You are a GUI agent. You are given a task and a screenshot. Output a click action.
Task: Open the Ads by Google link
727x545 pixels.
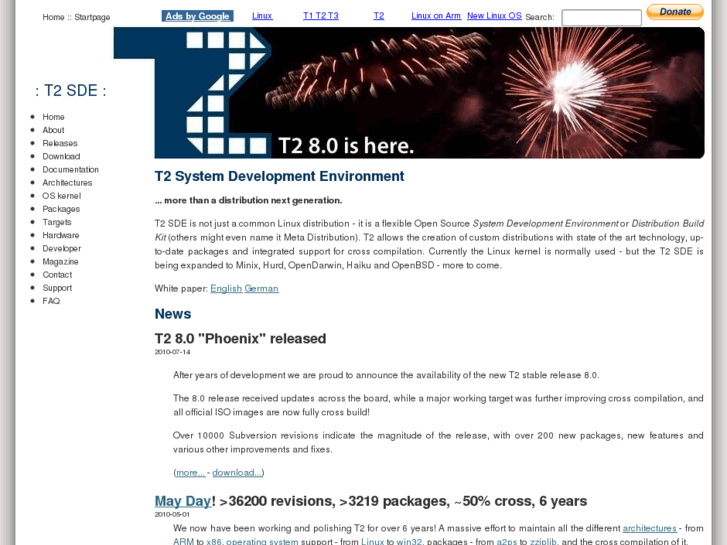198,16
